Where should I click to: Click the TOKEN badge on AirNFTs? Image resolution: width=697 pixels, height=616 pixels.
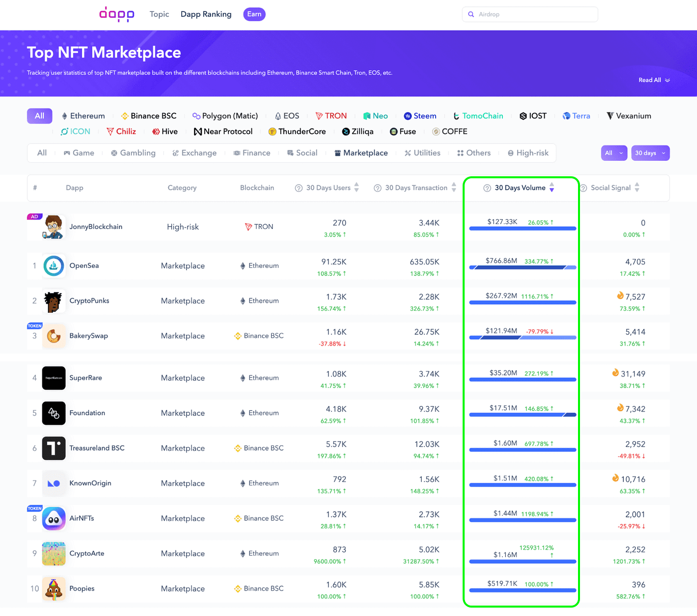coord(35,508)
